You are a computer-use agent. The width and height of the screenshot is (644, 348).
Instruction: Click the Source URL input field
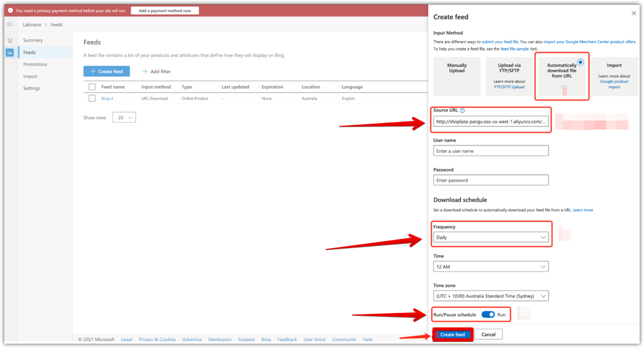(x=491, y=121)
